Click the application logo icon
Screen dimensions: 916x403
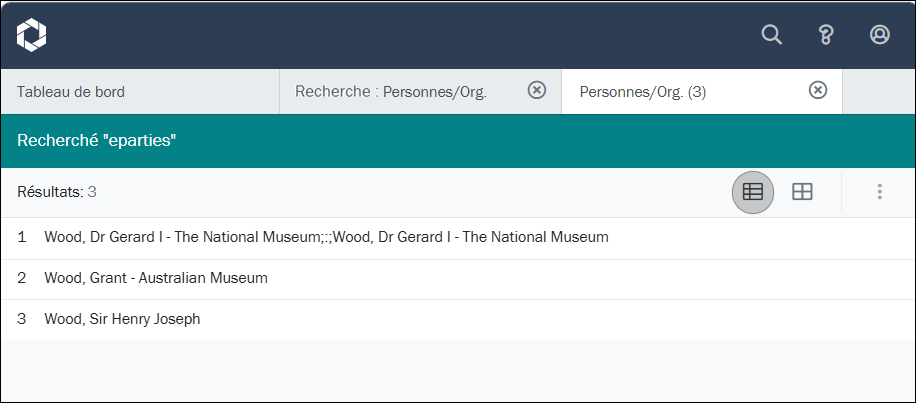32,35
